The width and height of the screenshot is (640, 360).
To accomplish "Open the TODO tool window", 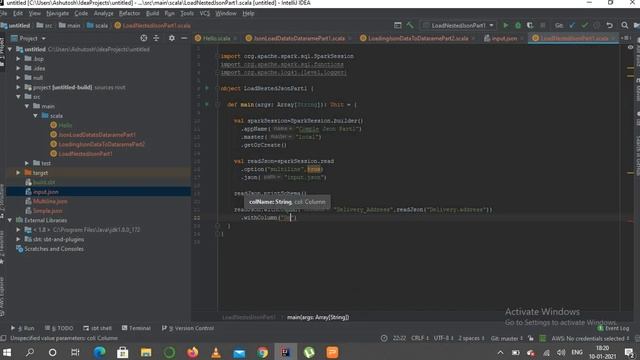I will [x=59, y=328].
